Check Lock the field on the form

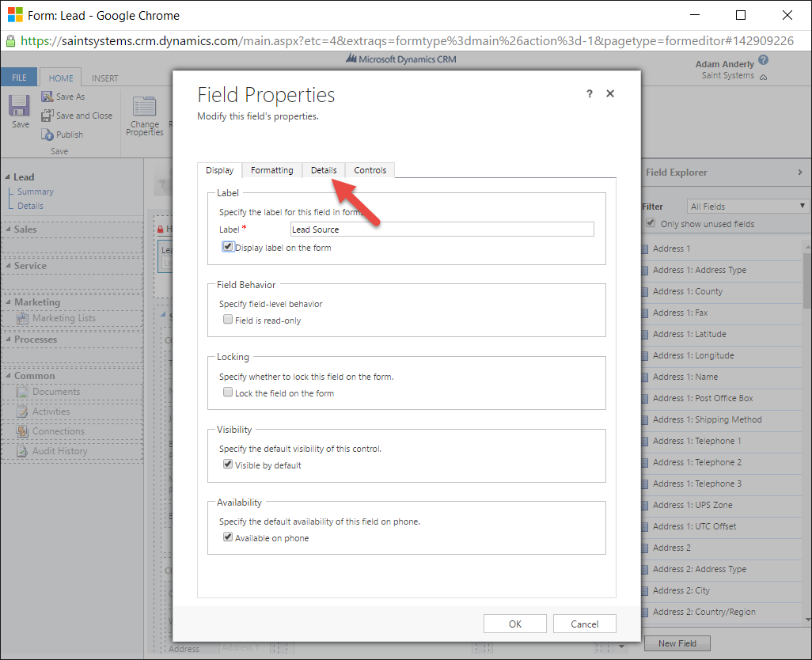[228, 393]
